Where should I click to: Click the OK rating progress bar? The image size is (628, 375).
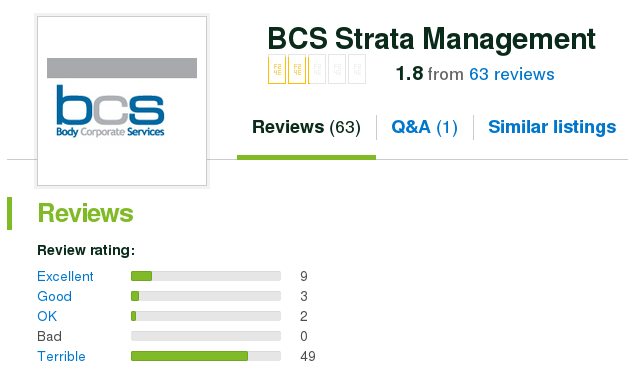click(206, 316)
